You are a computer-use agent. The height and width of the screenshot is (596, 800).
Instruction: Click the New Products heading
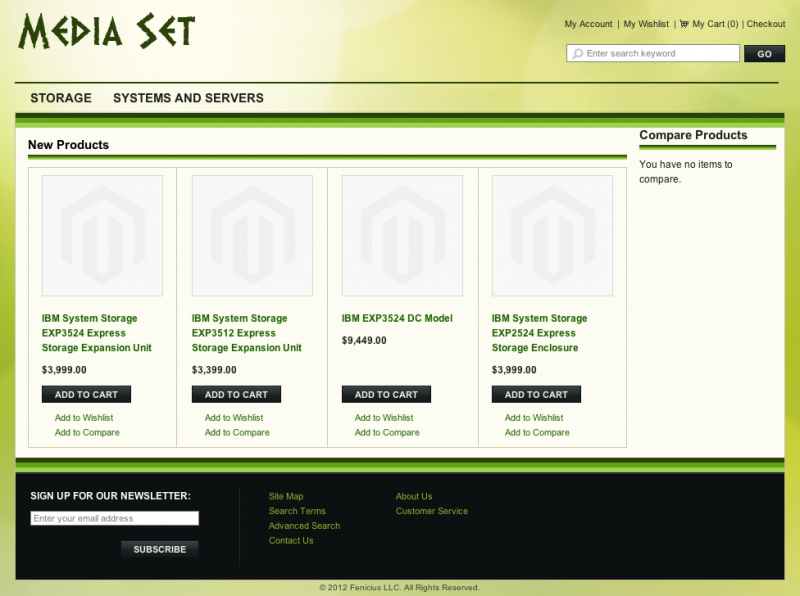coord(68,145)
